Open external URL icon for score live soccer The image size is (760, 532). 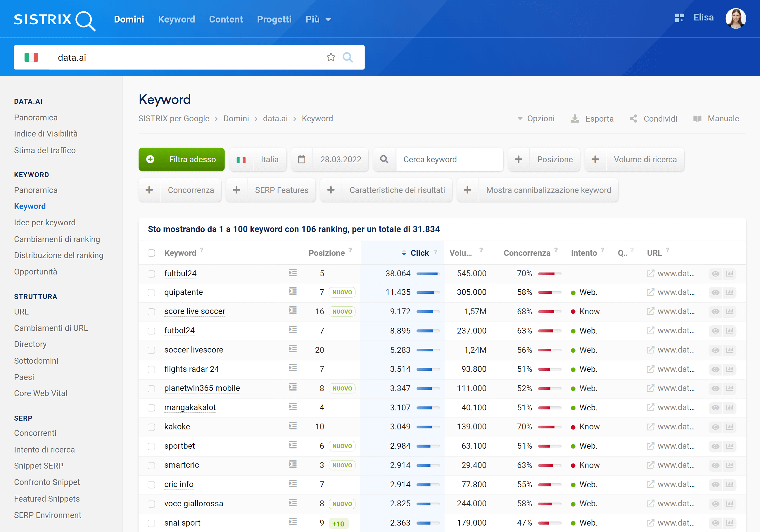650,311
